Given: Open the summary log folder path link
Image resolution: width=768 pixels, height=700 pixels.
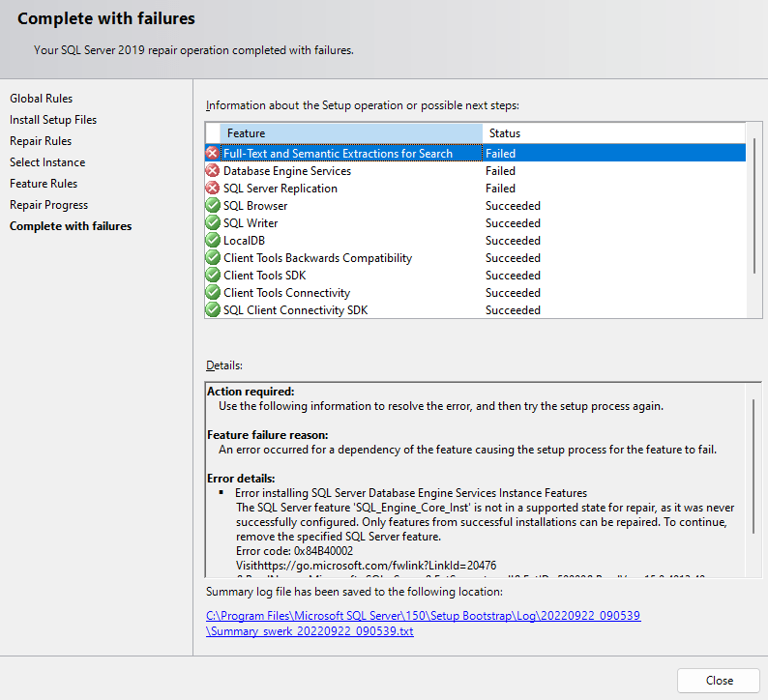Looking at the screenshot, I should 424,615.
